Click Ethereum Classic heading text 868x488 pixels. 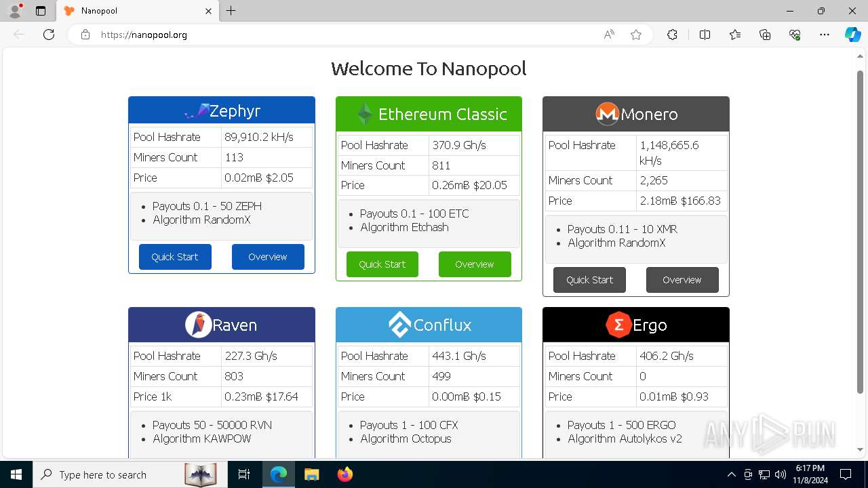pos(443,114)
